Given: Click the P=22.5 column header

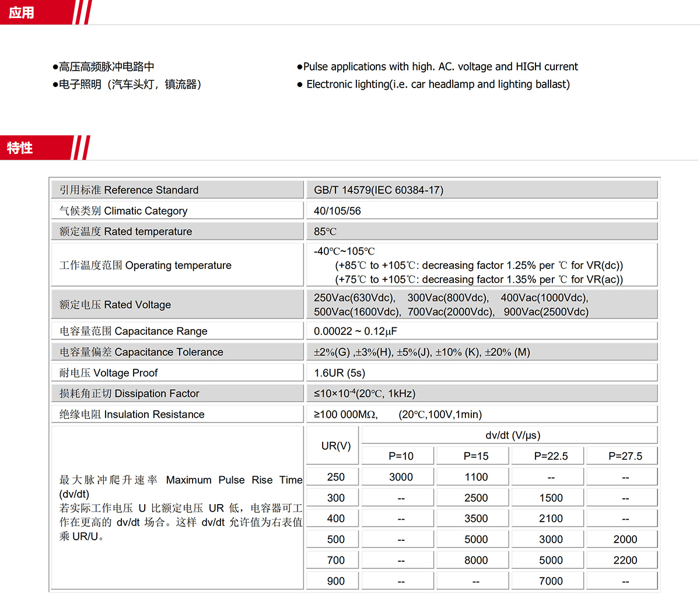Looking at the screenshot, I should click(x=547, y=456).
